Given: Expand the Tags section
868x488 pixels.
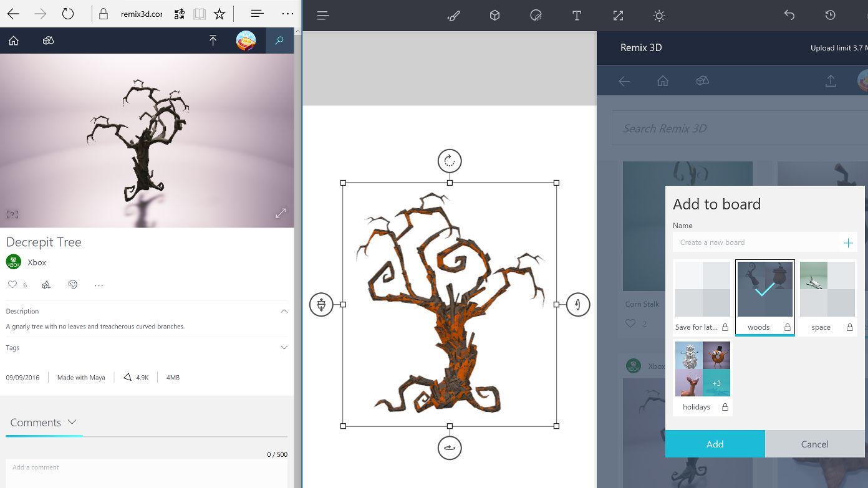Looking at the screenshot, I should pos(284,347).
